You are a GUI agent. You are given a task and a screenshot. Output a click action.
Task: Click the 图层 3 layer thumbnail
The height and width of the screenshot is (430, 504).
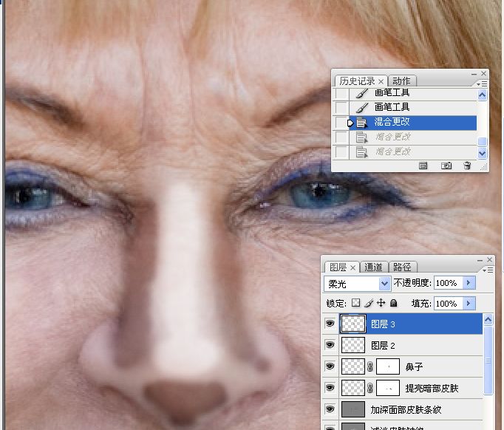point(353,324)
